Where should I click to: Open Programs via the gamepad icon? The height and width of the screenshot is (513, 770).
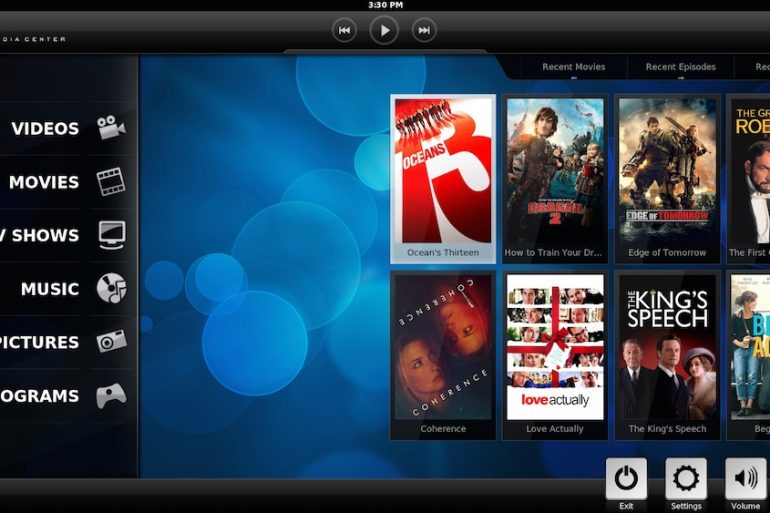tap(111, 396)
